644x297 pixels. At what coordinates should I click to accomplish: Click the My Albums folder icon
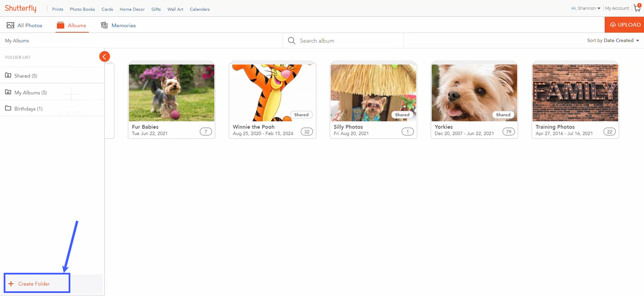8,92
